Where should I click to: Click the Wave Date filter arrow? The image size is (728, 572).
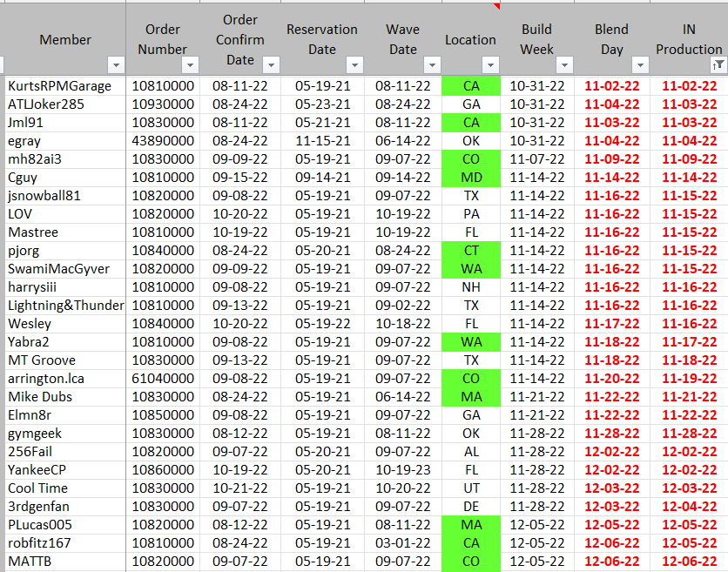(432, 65)
